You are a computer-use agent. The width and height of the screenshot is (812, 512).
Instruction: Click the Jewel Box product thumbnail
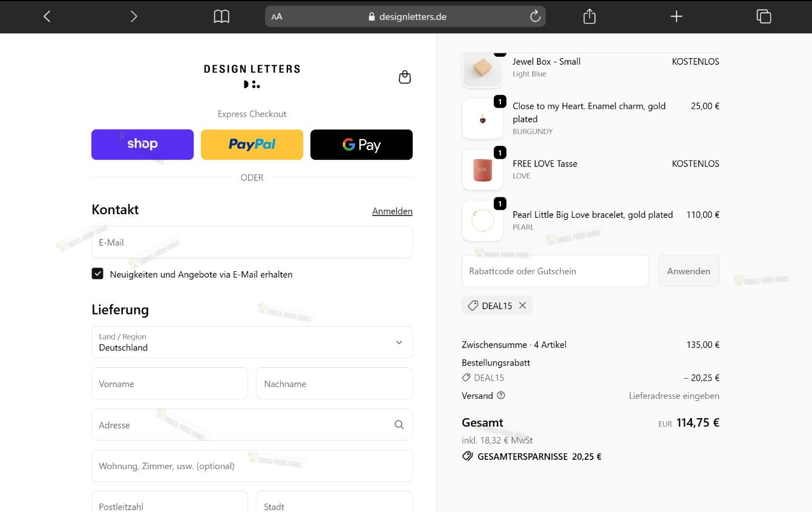482,69
